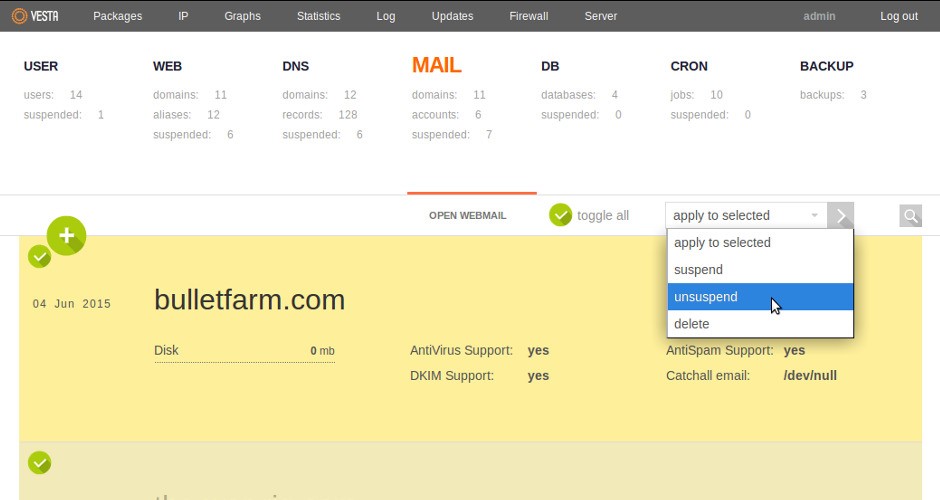Screen dimensions: 940x500
Task: Switch to the DNS section tab
Action: coord(296,66)
